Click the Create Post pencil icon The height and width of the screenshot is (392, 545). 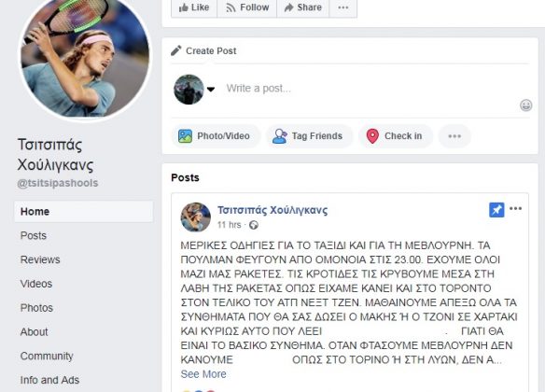[x=175, y=50]
